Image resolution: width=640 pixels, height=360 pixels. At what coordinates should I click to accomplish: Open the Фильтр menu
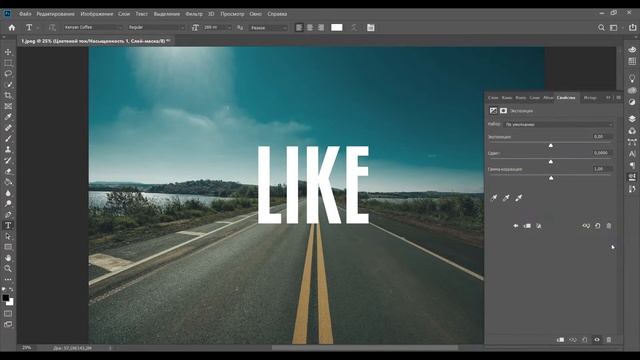pyautogui.click(x=194, y=14)
